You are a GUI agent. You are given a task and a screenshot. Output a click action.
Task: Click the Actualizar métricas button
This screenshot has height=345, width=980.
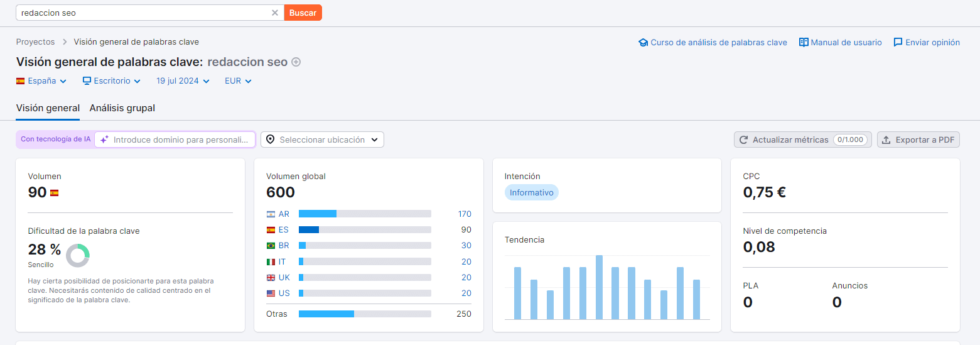802,140
